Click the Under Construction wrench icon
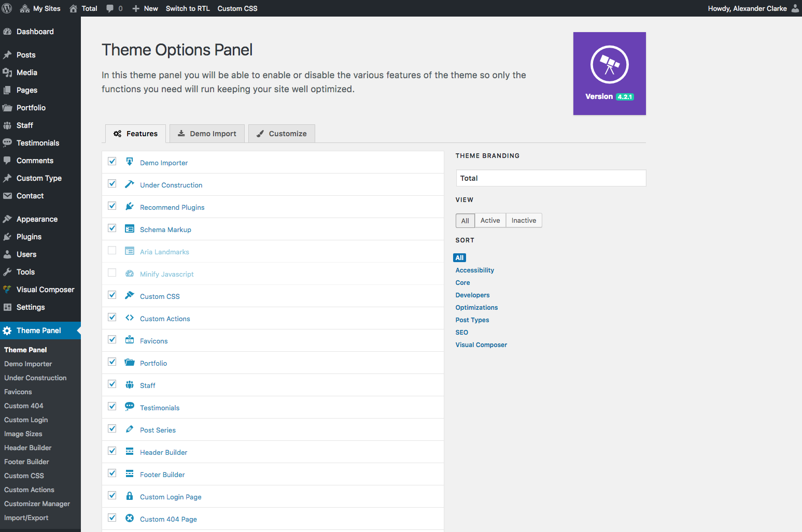 [129, 183]
